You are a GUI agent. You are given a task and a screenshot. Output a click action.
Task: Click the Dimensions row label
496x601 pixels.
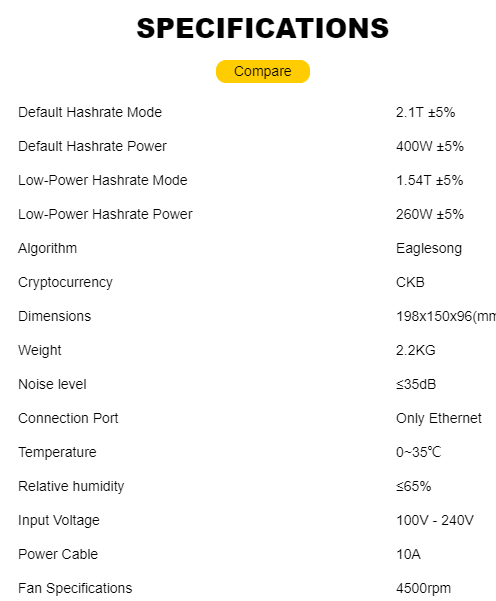(x=54, y=316)
